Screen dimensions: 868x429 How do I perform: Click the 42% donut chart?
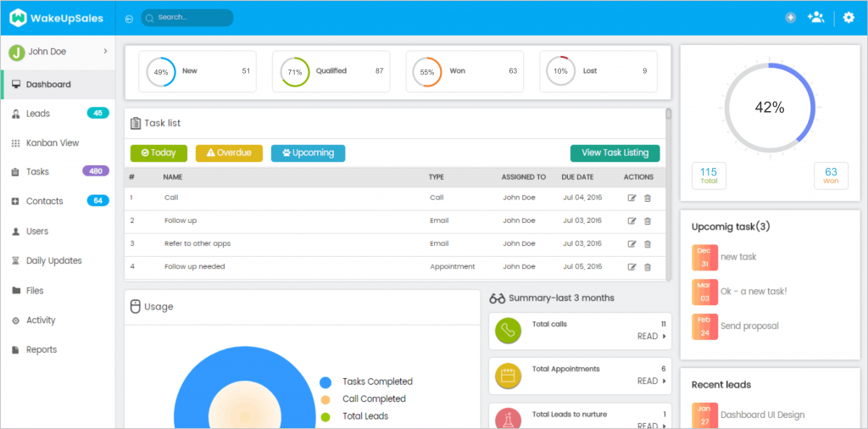(x=770, y=108)
